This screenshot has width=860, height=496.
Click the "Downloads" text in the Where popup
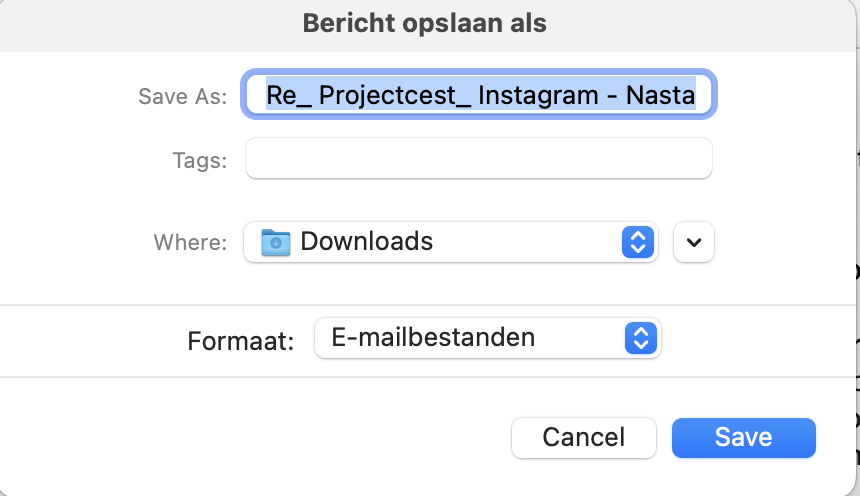(x=366, y=242)
